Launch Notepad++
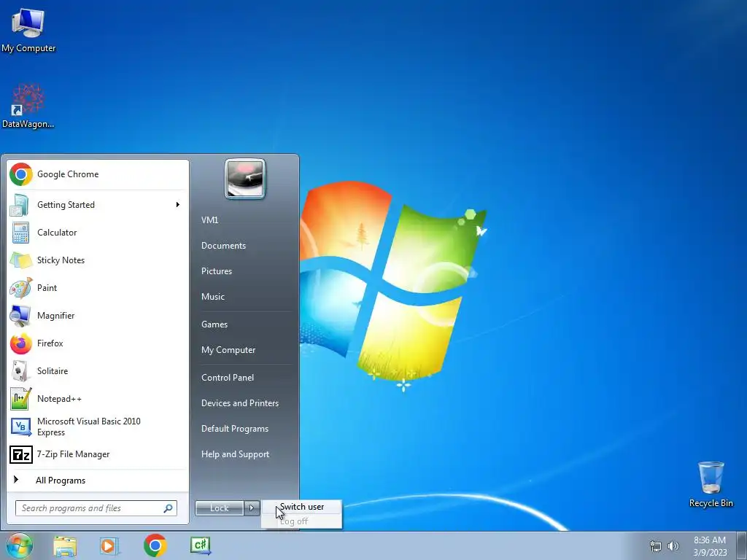 click(x=98, y=399)
